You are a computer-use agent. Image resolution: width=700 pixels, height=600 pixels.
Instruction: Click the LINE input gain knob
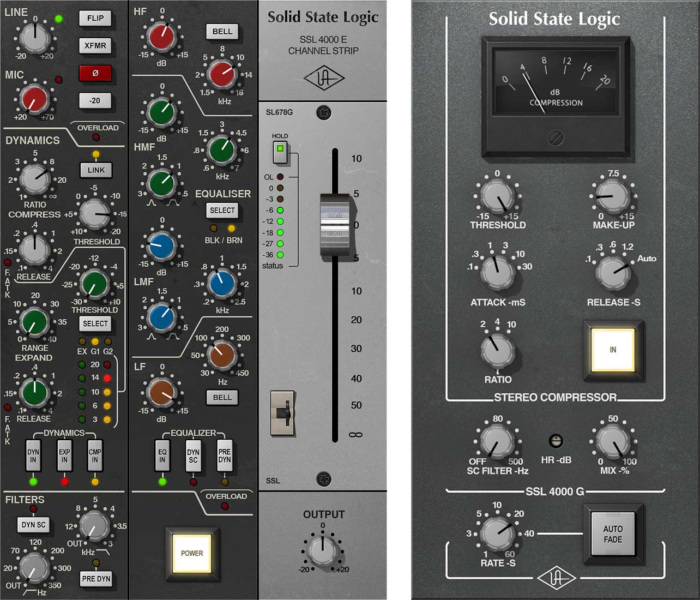coord(35,38)
